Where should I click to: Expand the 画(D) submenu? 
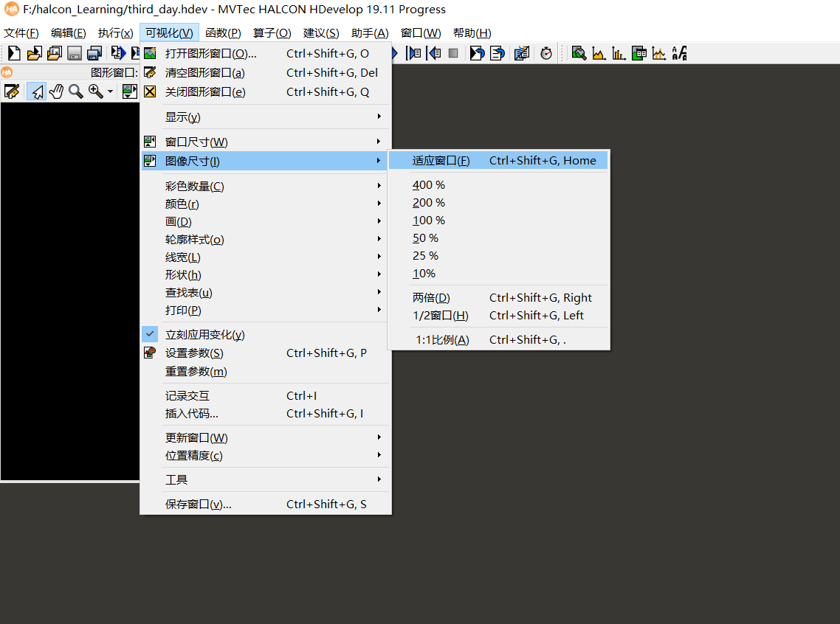click(x=266, y=221)
